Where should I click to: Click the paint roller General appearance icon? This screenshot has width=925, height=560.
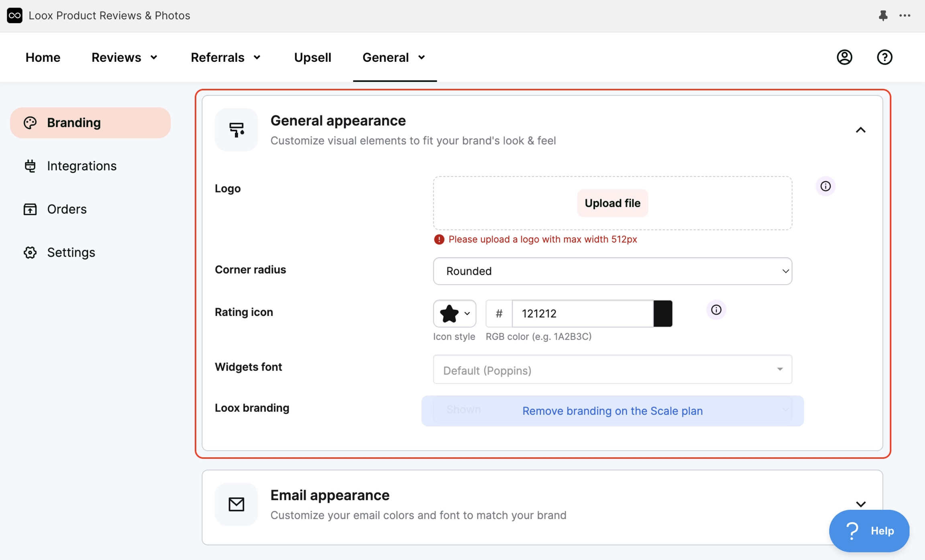236,129
